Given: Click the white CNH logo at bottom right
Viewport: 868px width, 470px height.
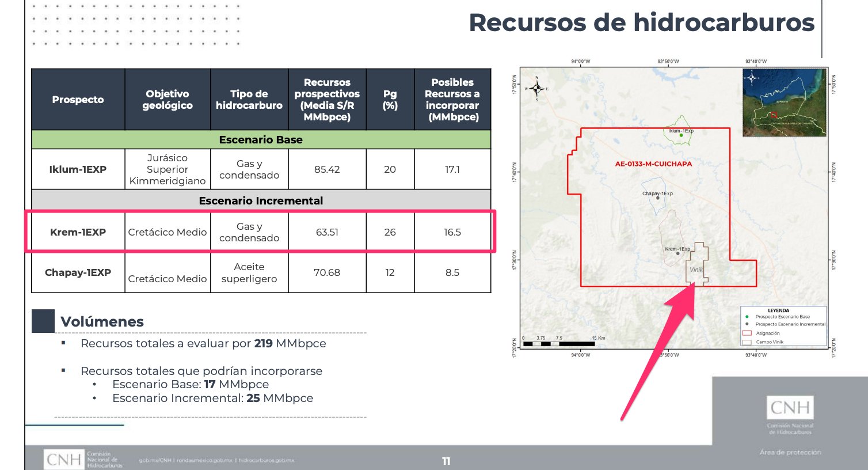Looking at the screenshot, I should pos(790,408).
